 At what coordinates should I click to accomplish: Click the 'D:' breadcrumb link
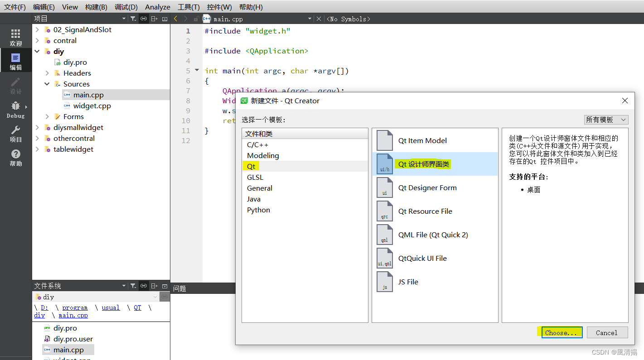tap(44, 307)
